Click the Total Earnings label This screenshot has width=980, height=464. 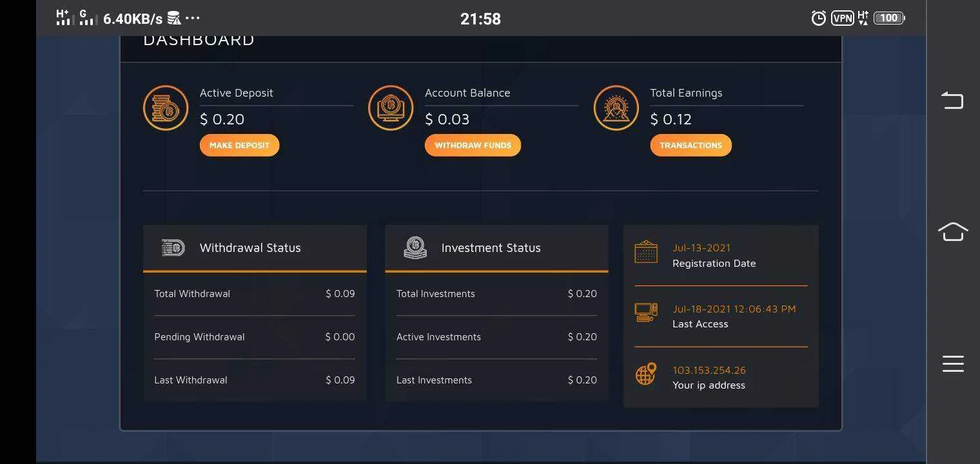click(x=686, y=93)
